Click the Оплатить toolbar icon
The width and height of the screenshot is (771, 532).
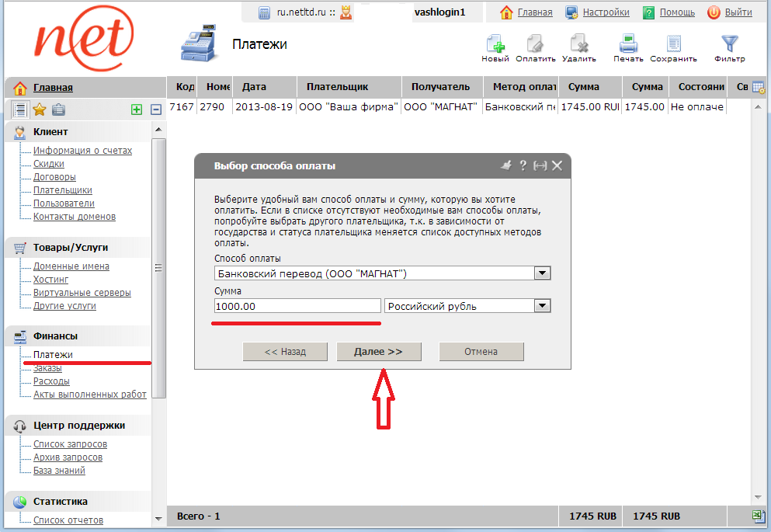535,44
